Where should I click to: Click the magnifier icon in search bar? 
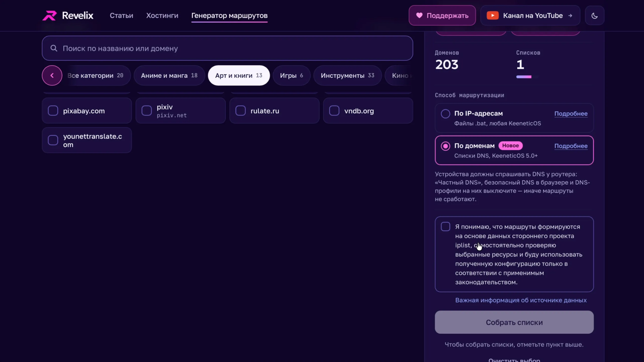click(x=54, y=48)
